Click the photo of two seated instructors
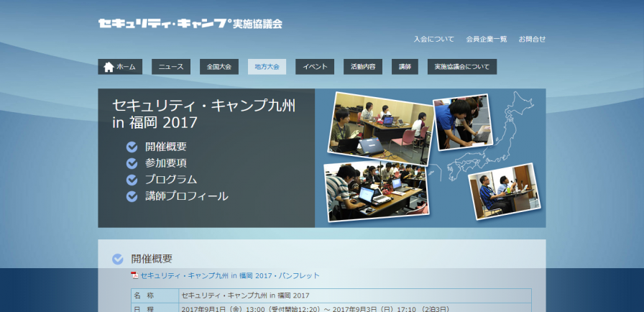 coord(505,191)
